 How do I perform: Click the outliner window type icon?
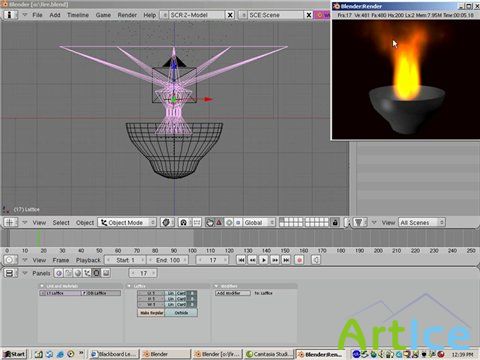(x=359, y=222)
